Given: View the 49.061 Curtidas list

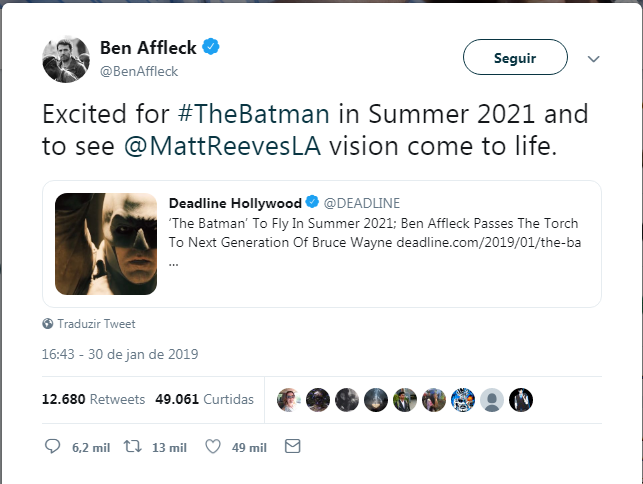Looking at the screenshot, I should [x=204, y=399].
